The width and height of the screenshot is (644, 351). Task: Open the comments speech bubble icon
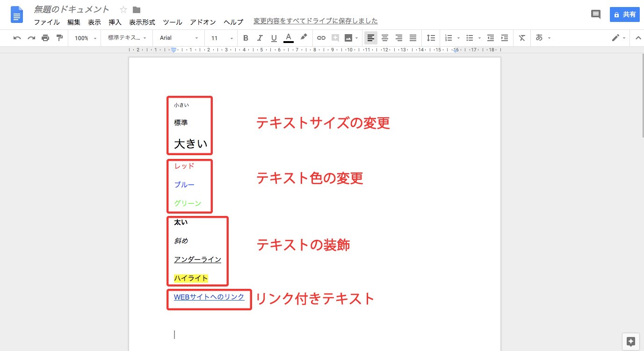(595, 14)
